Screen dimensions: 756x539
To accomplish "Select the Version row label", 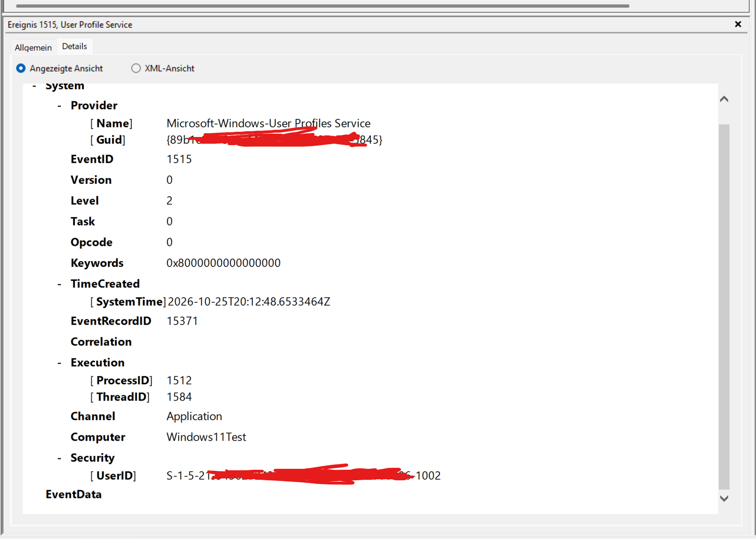I will [91, 180].
